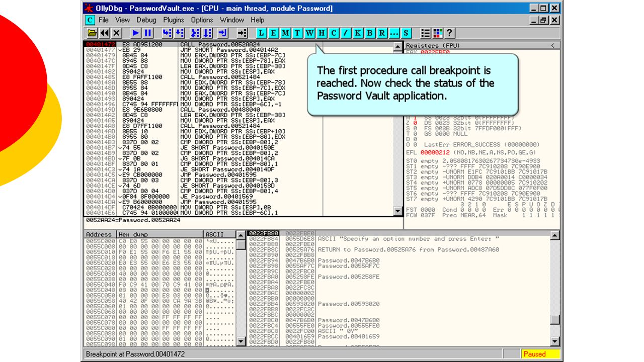Image resolution: width=644 pixels, height=362 pixels.
Task: Click the EFL 00000212 register value
Action: (x=435, y=152)
